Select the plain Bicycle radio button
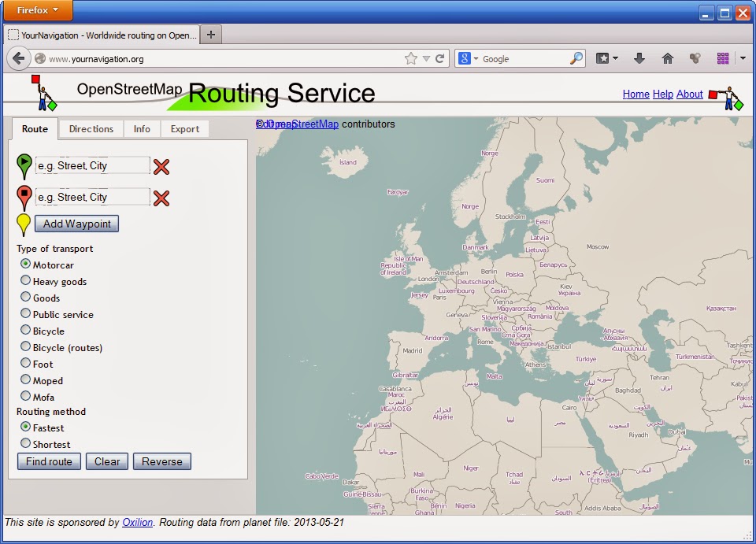 (25, 330)
